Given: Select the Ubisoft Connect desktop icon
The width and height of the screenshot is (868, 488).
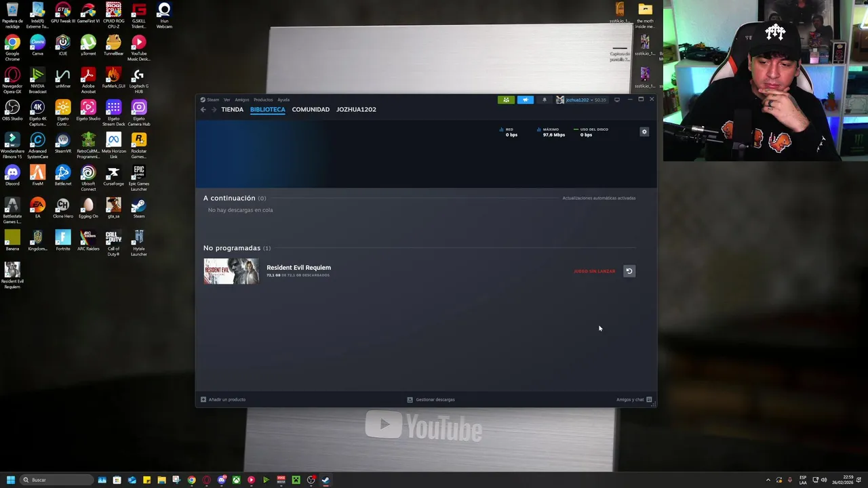Looking at the screenshot, I should click(88, 178).
